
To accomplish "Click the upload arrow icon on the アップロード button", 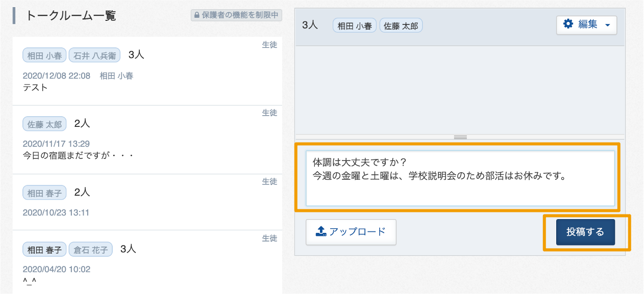I will 321,231.
